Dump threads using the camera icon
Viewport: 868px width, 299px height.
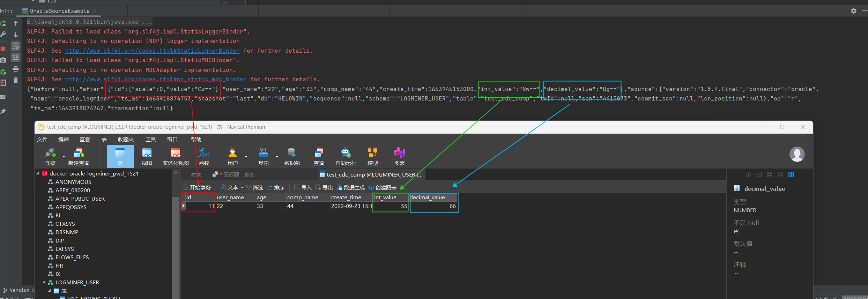[3, 60]
